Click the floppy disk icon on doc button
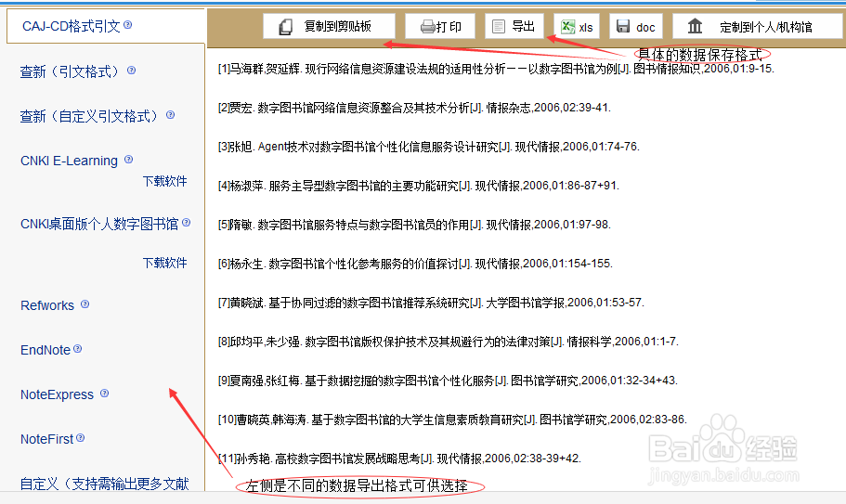Image resolution: width=846 pixels, height=504 pixels. (623, 26)
